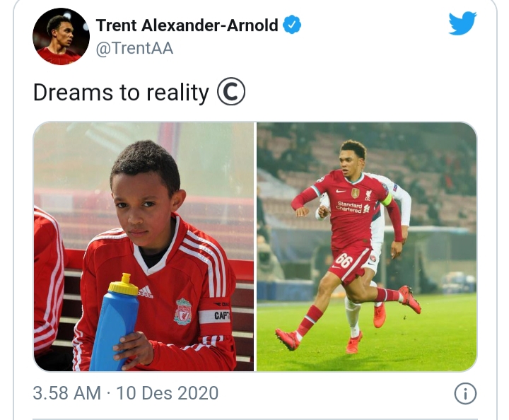Click the copyright C emoji in tweet
509x420 pixels.
click(230, 91)
